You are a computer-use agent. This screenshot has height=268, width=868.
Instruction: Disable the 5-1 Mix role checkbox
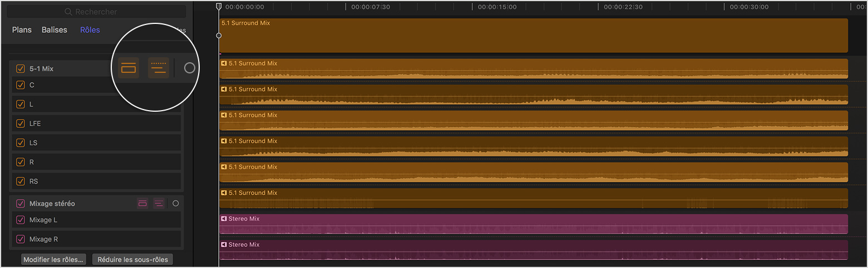click(x=21, y=69)
